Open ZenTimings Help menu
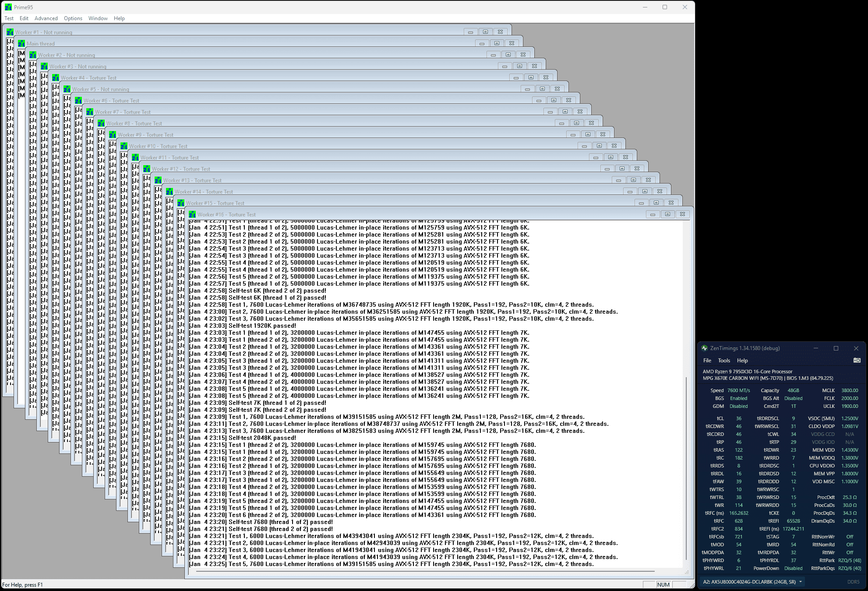This screenshot has height=591, width=868. point(742,361)
